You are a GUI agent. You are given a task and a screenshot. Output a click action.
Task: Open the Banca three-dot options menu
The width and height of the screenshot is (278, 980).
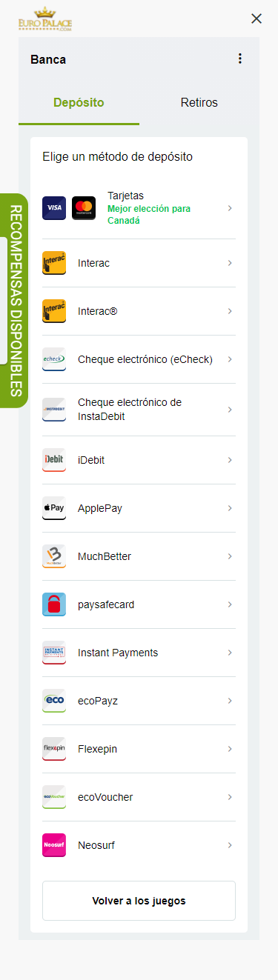tap(239, 59)
